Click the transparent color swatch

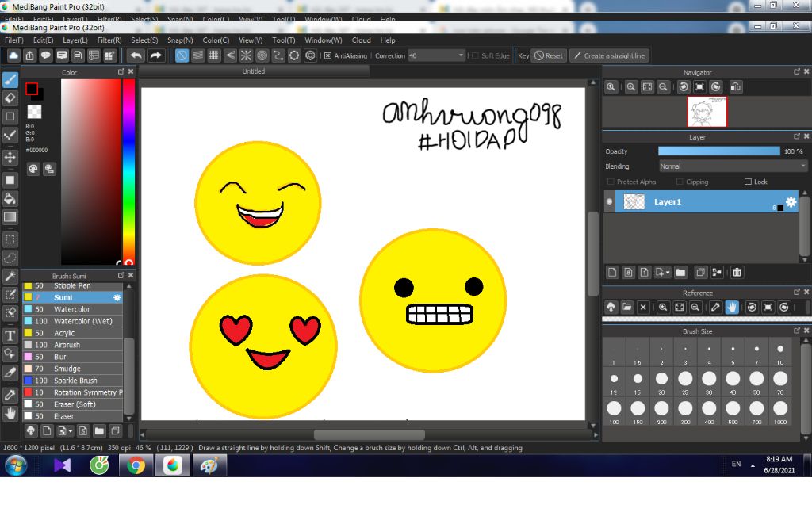(34, 111)
